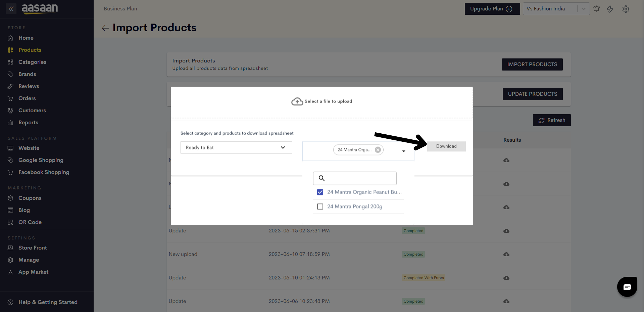Download results for 02:37:31 PM Update row
Viewport: 644px width, 312px height.
[506, 231]
